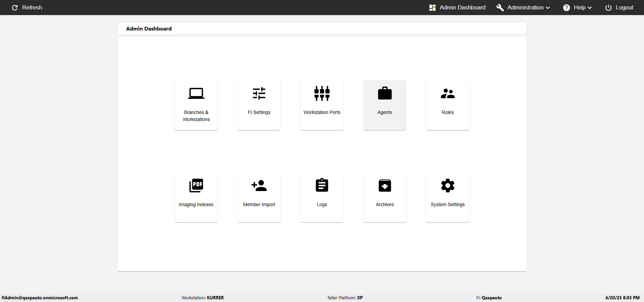The width and height of the screenshot is (644, 302).
Task: Open Branches & Workstations laptop icon
Action: pyautogui.click(x=196, y=94)
